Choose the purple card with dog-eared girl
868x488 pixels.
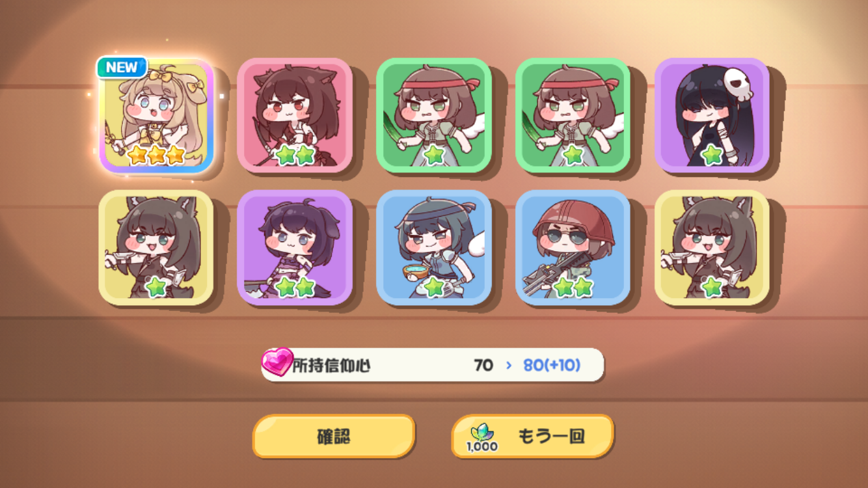(295, 248)
